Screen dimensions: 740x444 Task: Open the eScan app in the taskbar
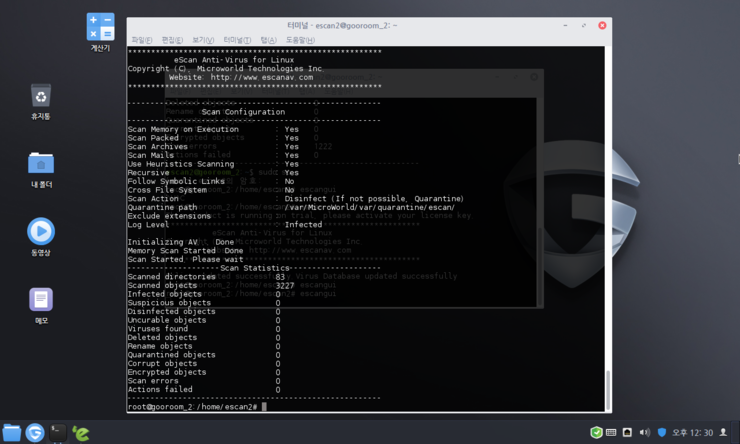81,433
